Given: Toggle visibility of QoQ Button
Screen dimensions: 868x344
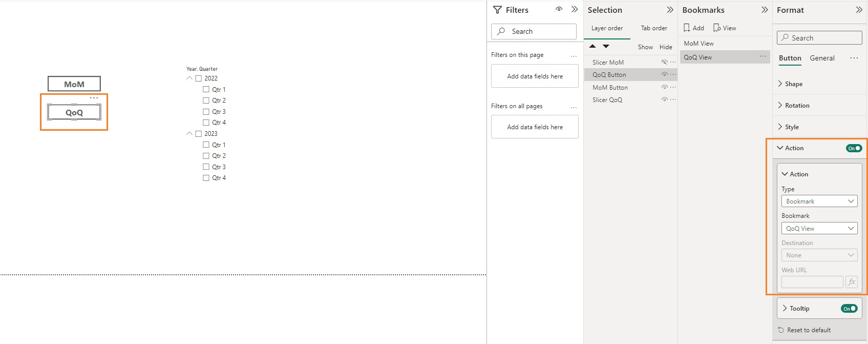Looking at the screenshot, I should click(x=664, y=74).
